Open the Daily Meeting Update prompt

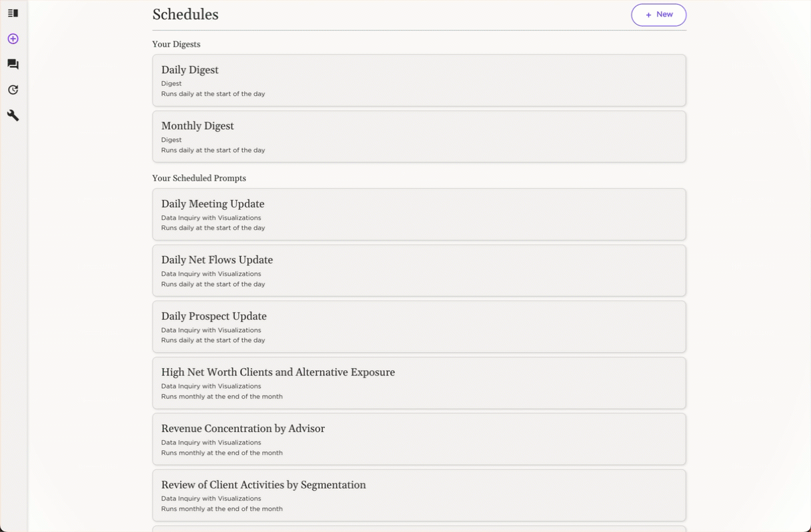pyautogui.click(x=419, y=214)
